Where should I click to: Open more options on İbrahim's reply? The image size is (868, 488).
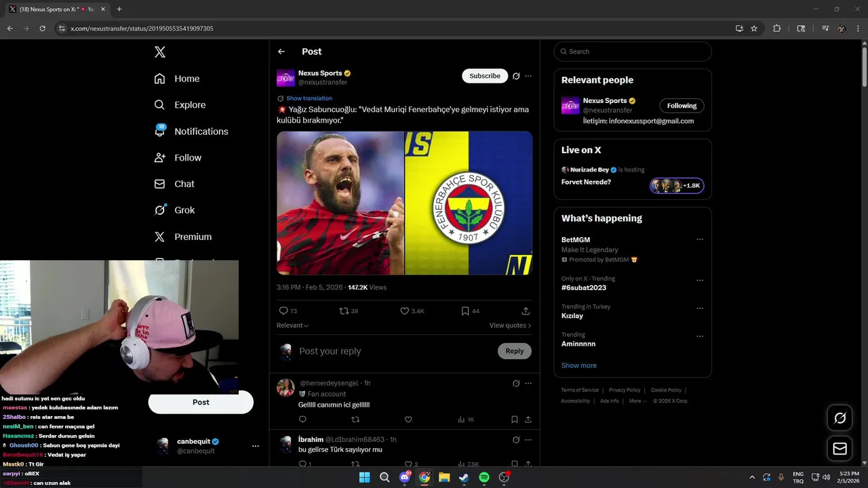528,439
